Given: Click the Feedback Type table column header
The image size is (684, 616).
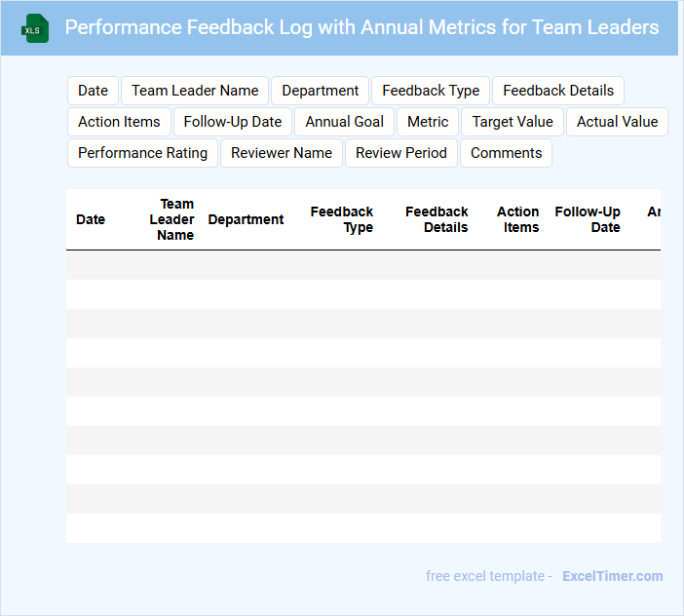Looking at the screenshot, I should (342, 219).
